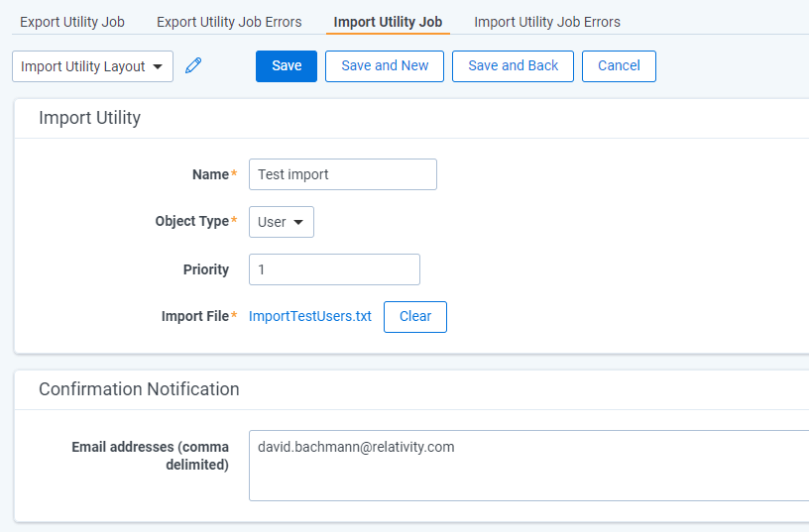Click into the Priority input field

coord(334,269)
